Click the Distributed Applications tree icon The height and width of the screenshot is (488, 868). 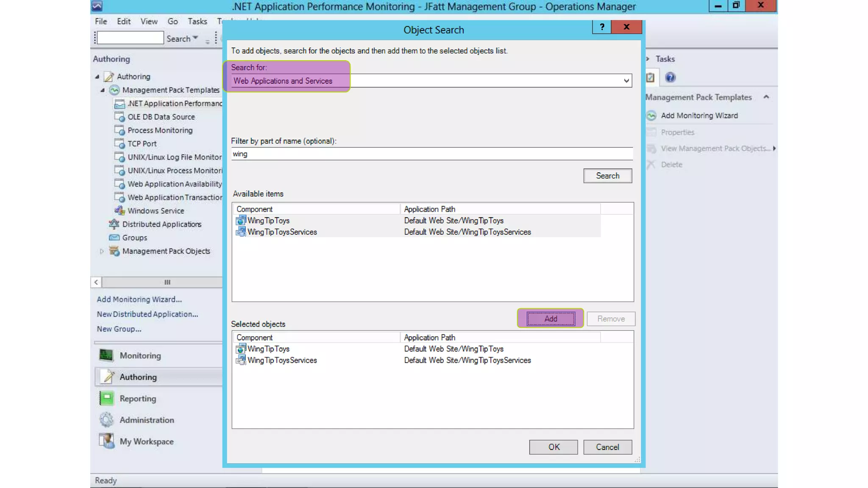point(114,224)
